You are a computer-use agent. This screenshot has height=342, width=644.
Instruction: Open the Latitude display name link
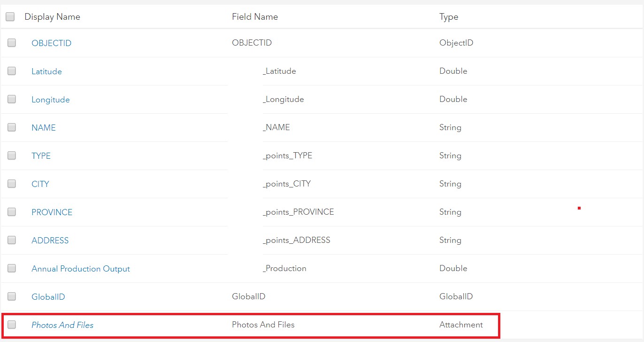click(x=46, y=71)
